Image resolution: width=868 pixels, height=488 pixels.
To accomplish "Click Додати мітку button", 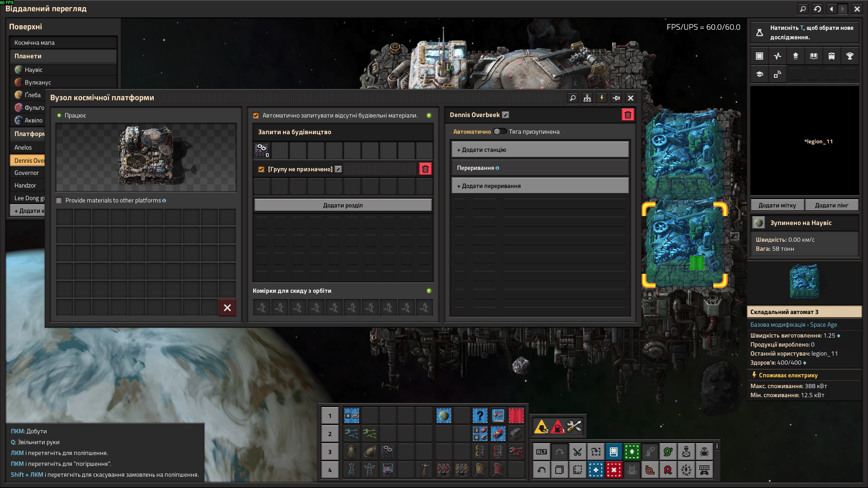I will tap(777, 205).
